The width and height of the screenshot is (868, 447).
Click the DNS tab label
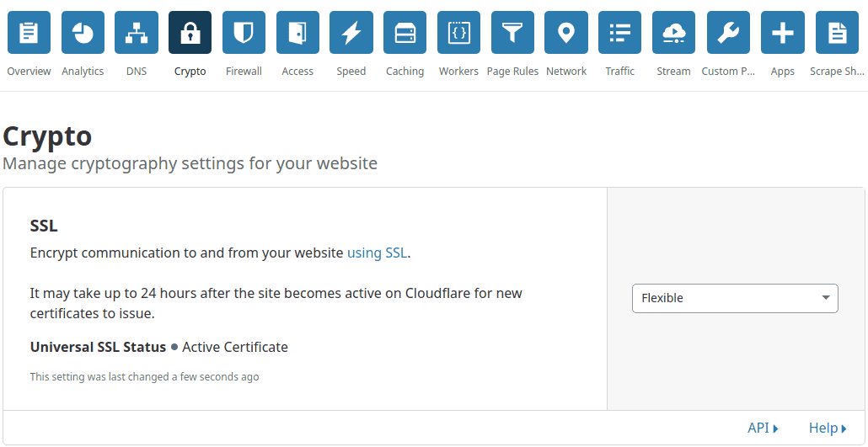137,72
